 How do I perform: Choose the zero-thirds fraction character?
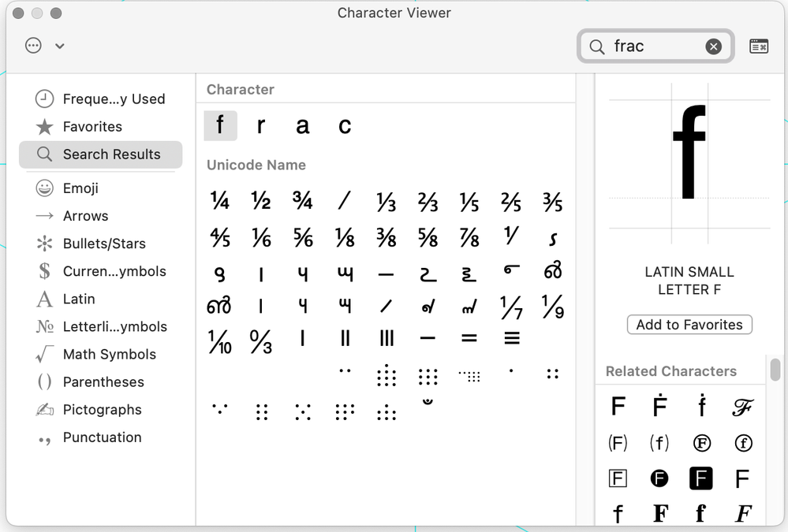pyautogui.click(x=261, y=340)
